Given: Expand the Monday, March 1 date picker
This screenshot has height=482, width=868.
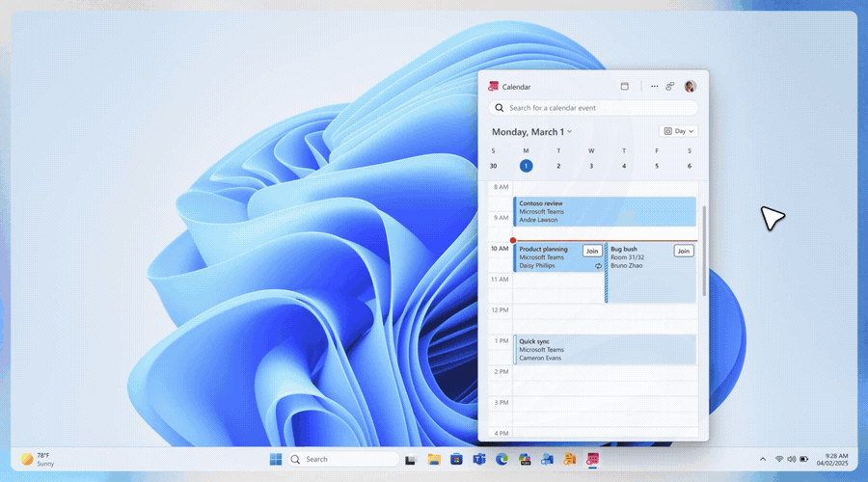Looking at the screenshot, I should click(531, 131).
